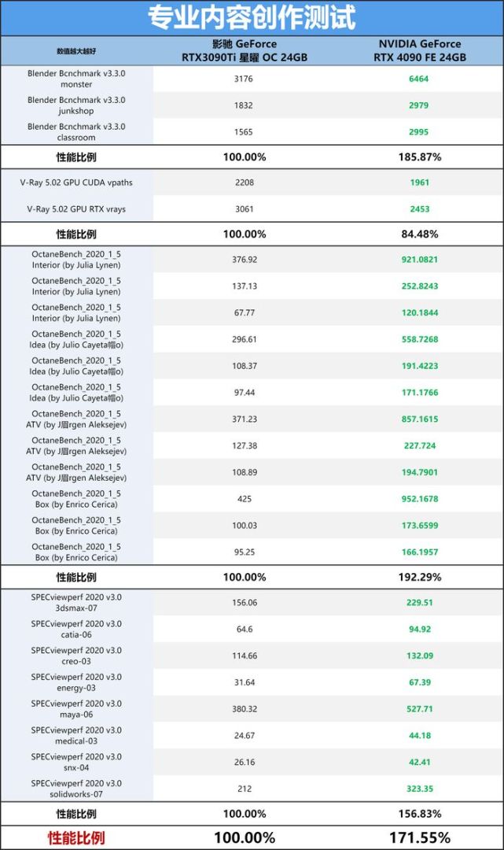
Task: Click the red 性能比例 overall summary label
Action: 76,837
